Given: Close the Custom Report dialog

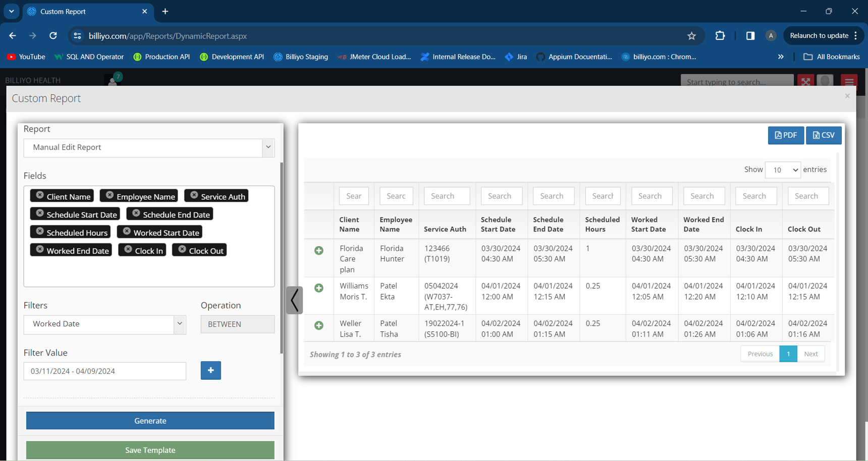Looking at the screenshot, I should (x=847, y=96).
